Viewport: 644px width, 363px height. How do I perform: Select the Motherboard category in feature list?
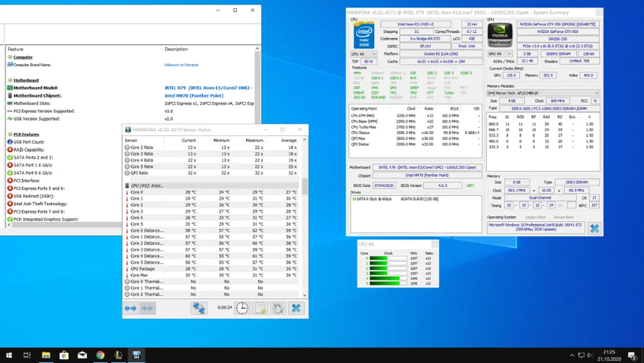26,81
